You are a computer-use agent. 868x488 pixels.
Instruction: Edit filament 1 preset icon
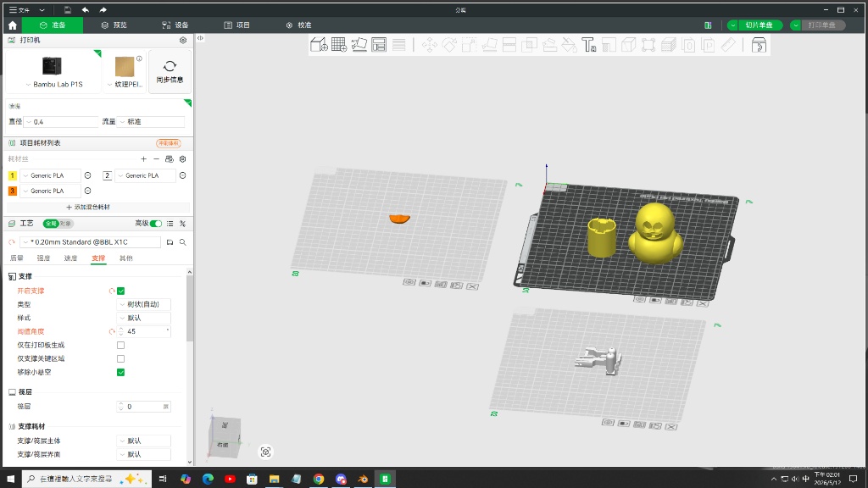pyautogui.click(x=87, y=175)
